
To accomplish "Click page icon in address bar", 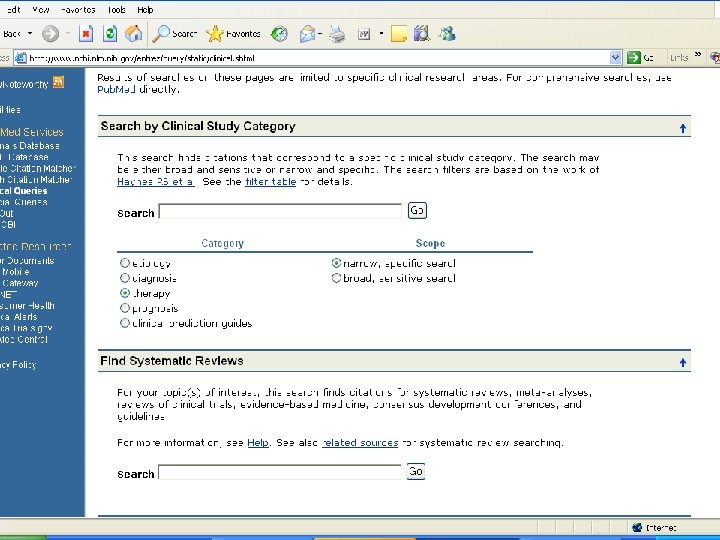I will click(21, 58).
